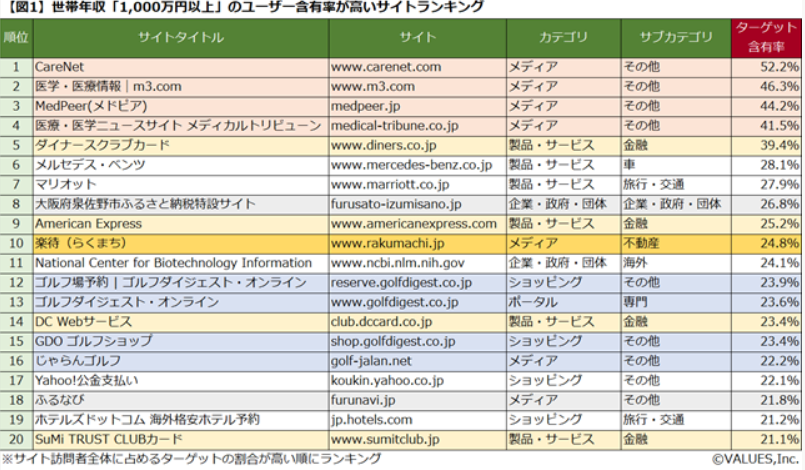The width and height of the screenshot is (805, 470).
Task: Click www.americanexpress.com URL cell
Action: click(x=417, y=224)
